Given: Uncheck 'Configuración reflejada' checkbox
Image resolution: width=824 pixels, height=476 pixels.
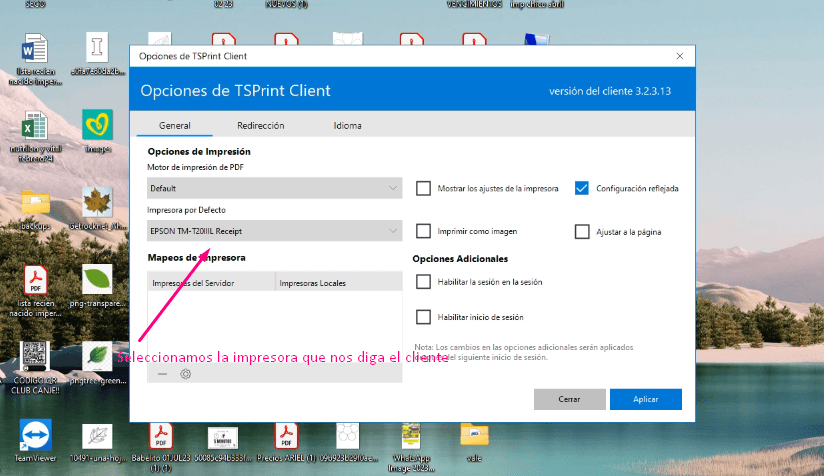Looking at the screenshot, I should 582,188.
